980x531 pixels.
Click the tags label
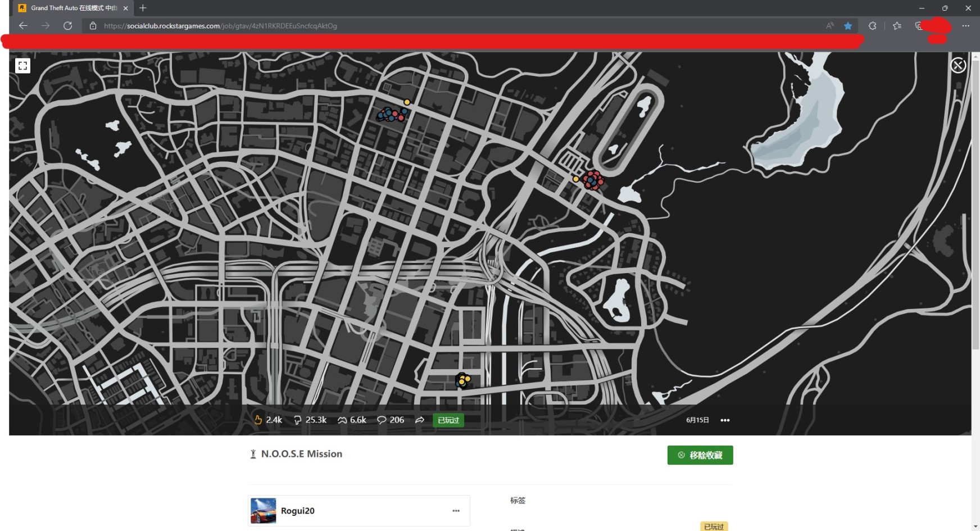point(518,500)
